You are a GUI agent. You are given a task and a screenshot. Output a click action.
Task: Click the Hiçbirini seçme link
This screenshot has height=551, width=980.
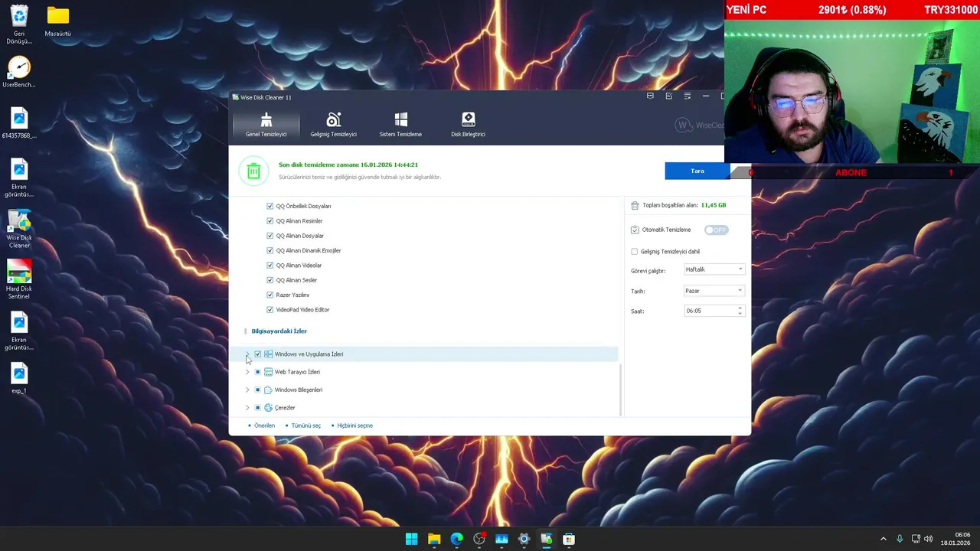pos(354,425)
